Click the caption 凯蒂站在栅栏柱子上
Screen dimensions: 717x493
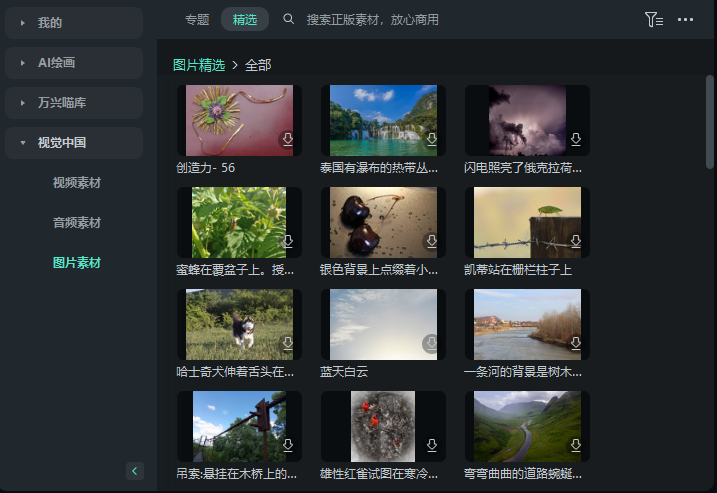click(518, 270)
